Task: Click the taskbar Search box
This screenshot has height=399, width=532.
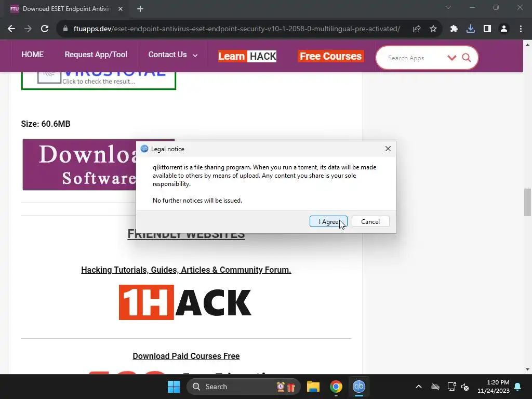Action: click(243, 387)
